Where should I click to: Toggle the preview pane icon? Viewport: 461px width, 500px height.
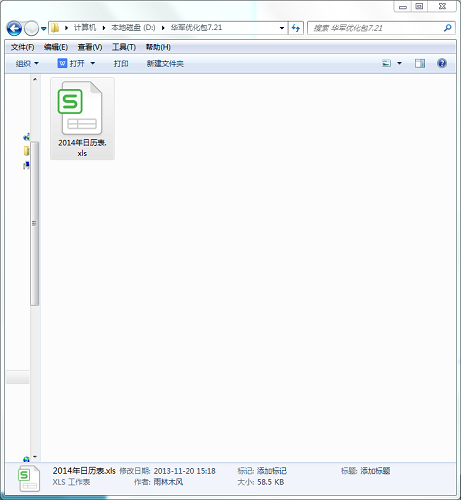(420, 63)
